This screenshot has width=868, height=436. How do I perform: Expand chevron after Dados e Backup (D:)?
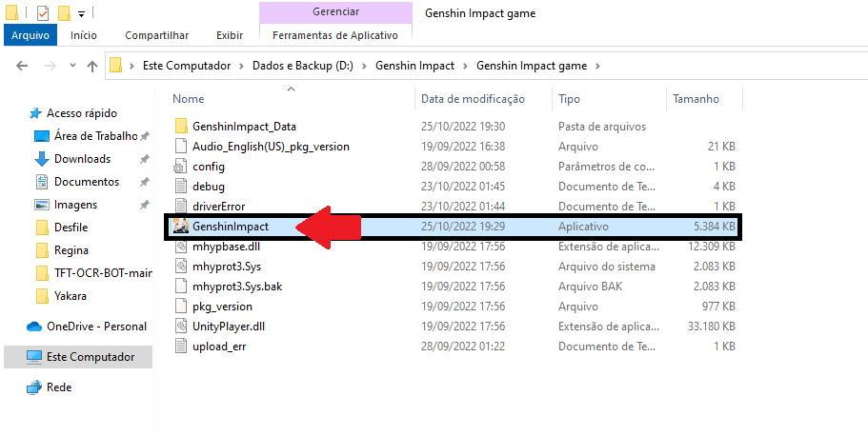point(364,66)
